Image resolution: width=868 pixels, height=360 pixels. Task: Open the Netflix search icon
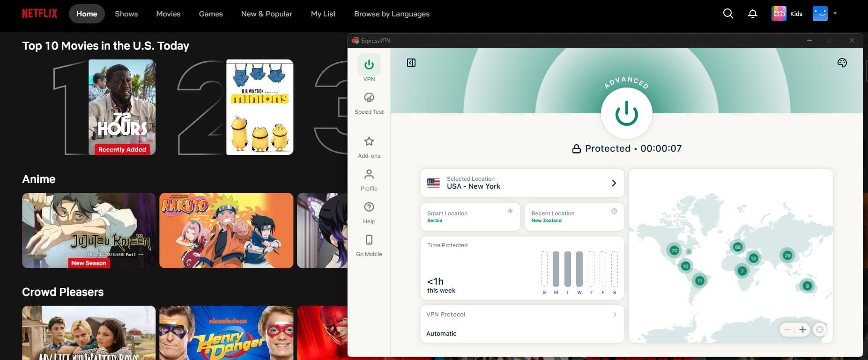(x=728, y=14)
